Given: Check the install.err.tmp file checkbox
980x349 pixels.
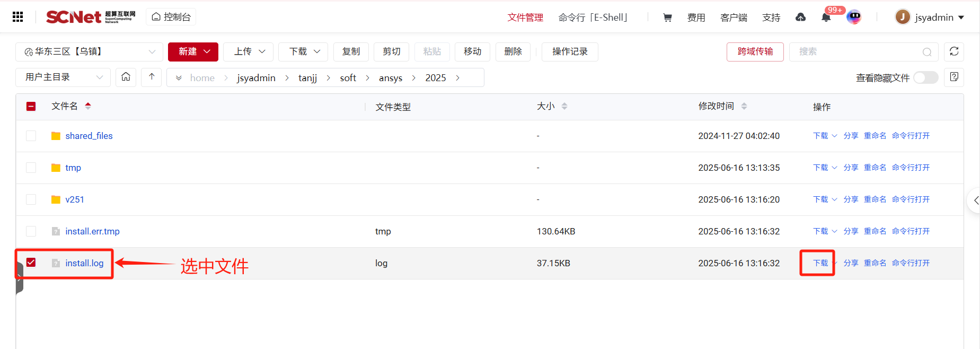Looking at the screenshot, I should [31, 231].
